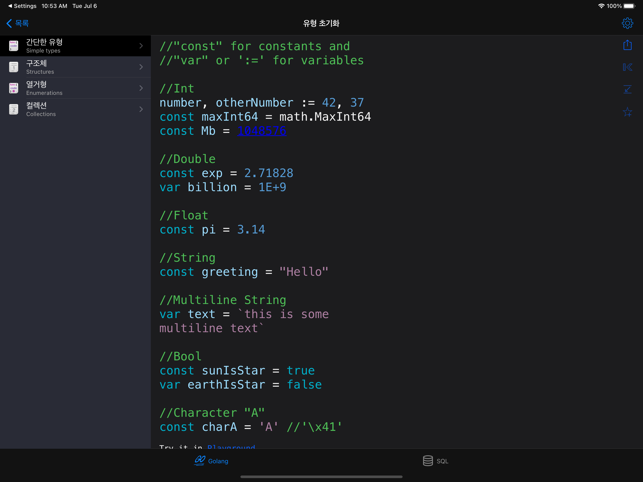Viewport: 643px width, 482px height.
Task: Tap the share icon
Action: (x=627, y=45)
